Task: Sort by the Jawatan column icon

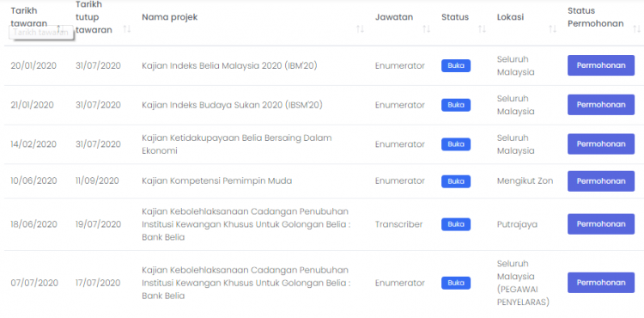Action: click(x=427, y=29)
